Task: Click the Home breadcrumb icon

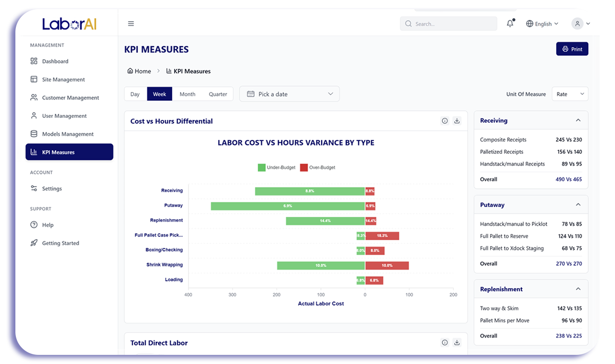Action: click(x=130, y=71)
